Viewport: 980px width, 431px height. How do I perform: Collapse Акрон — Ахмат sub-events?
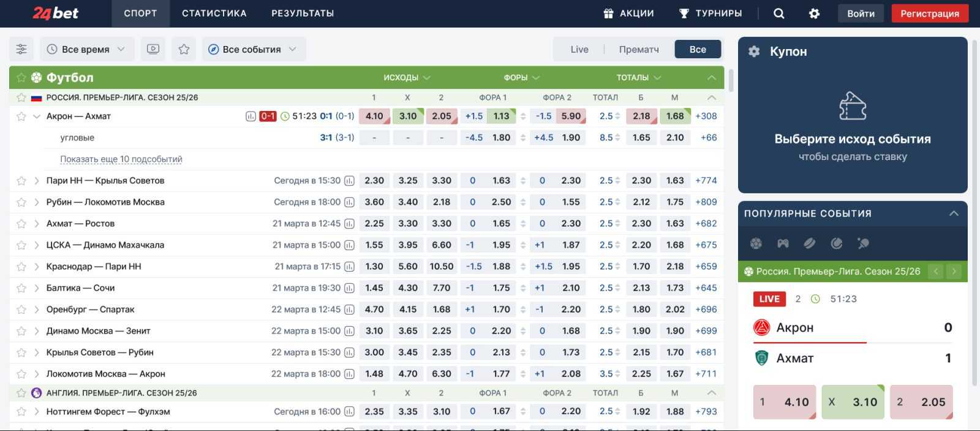[36, 116]
